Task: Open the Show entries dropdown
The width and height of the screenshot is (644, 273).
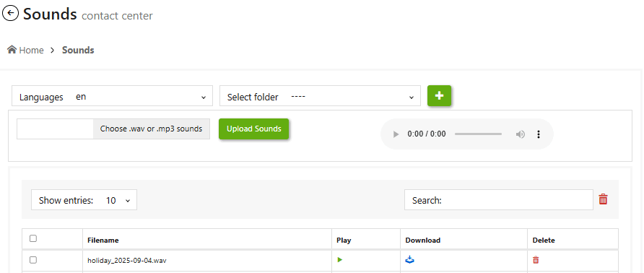Action: (x=84, y=200)
